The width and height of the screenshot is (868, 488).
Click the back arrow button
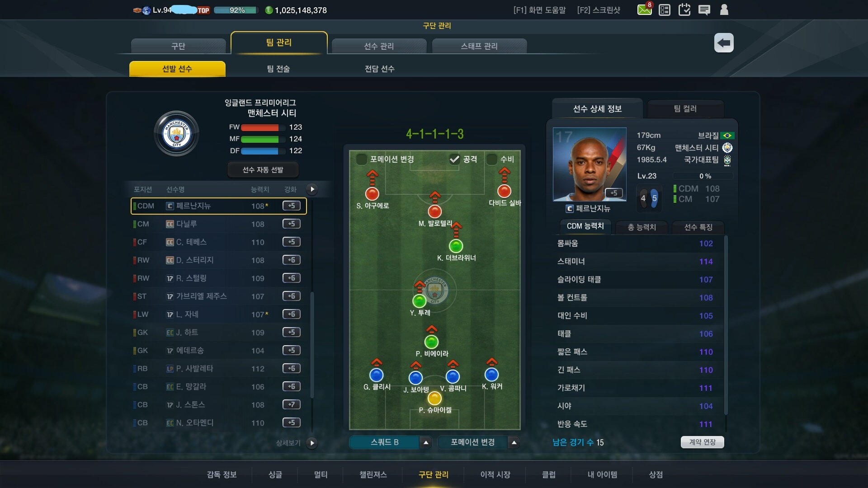(x=724, y=43)
